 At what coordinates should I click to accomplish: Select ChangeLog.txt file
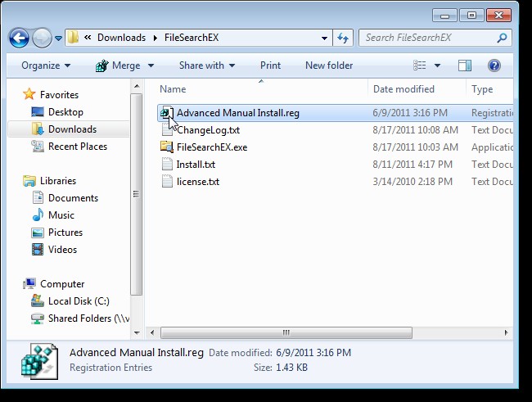(x=208, y=130)
